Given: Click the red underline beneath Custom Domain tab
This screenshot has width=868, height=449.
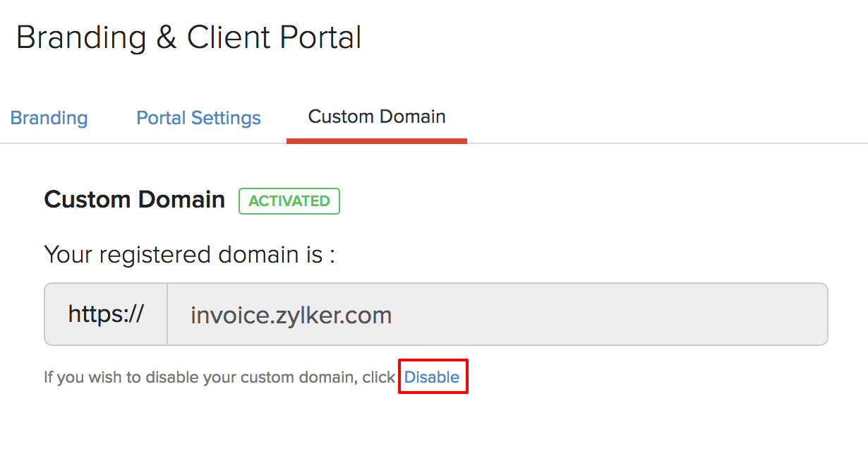Looking at the screenshot, I should point(376,141).
